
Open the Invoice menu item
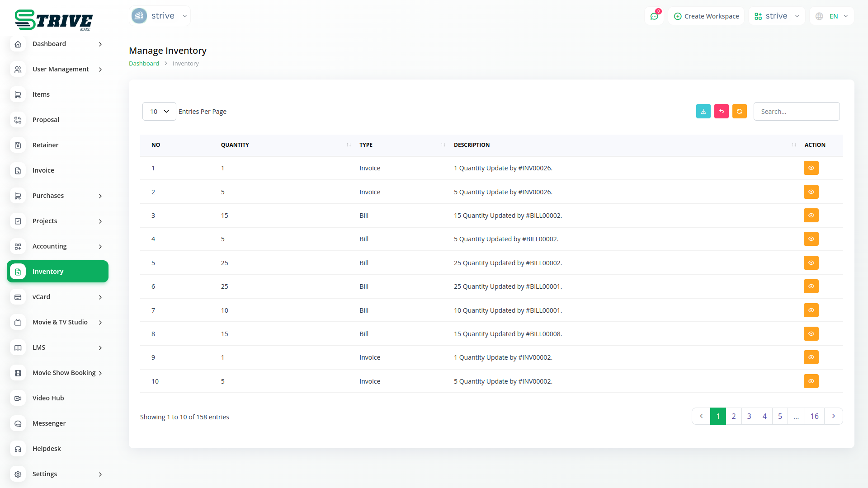click(x=43, y=170)
